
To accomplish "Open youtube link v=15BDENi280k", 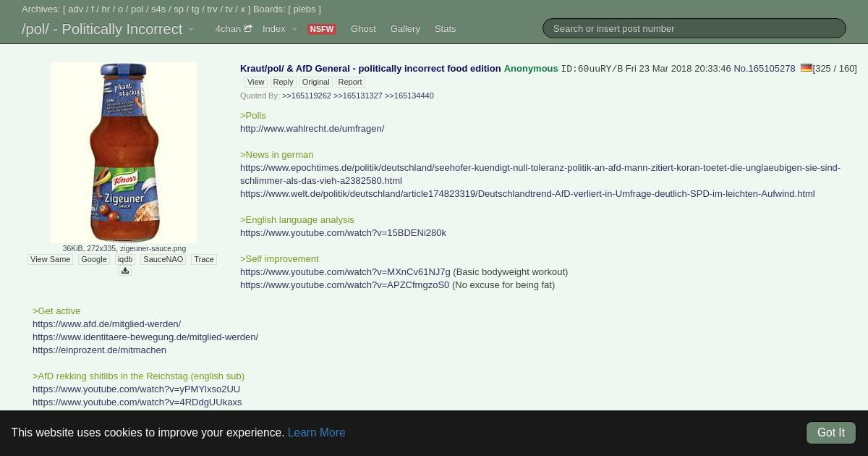I will pyautogui.click(x=343, y=232).
